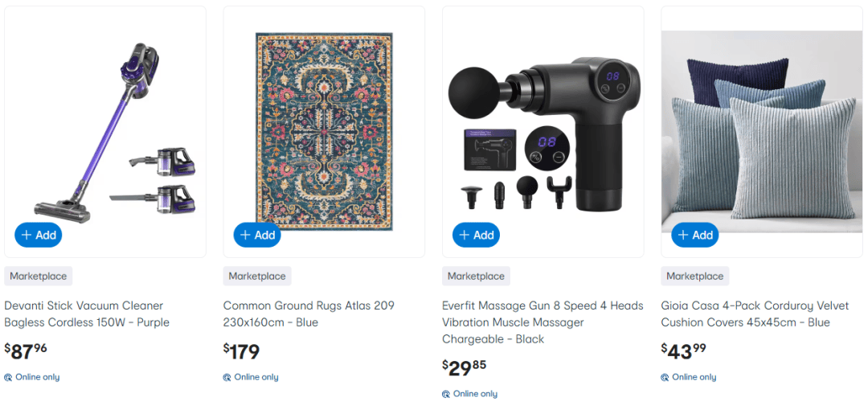
Task: Click the Marketplace badge under the rug
Action: [257, 277]
